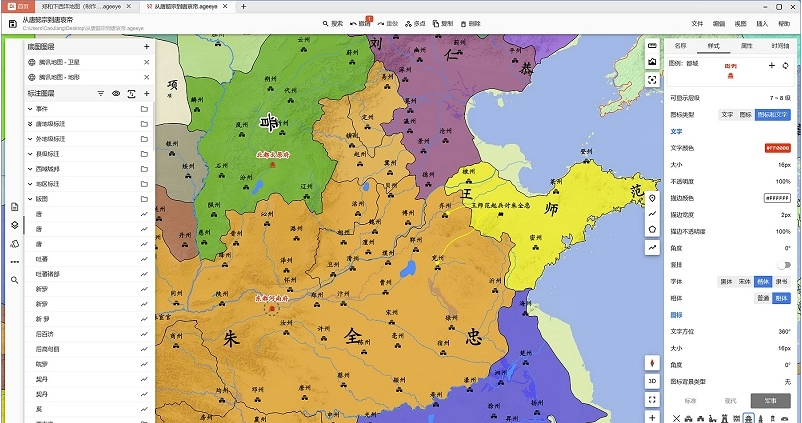The image size is (802, 423).
Task: Collapse the 事件 folder
Action: tap(30, 109)
